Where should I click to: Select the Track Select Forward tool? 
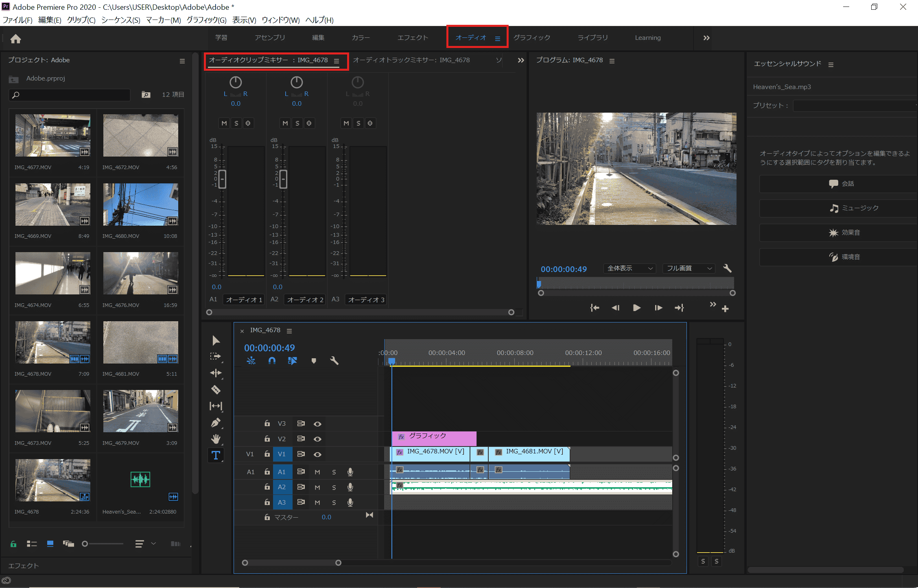(215, 357)
